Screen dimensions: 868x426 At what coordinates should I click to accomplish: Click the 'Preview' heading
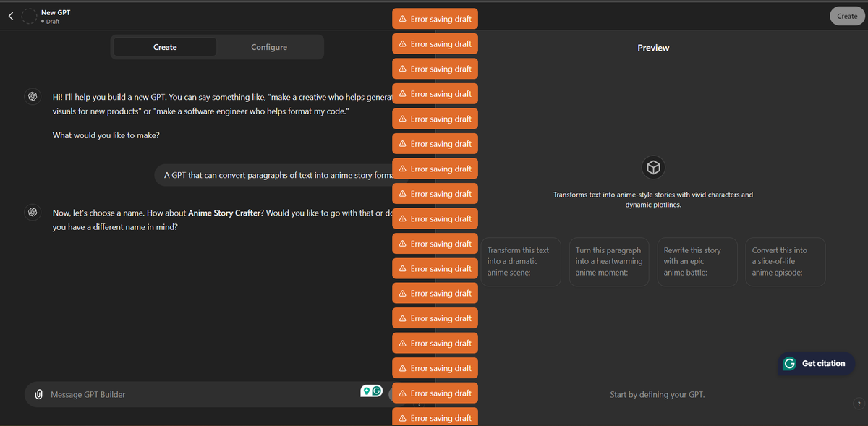point(653,48)
